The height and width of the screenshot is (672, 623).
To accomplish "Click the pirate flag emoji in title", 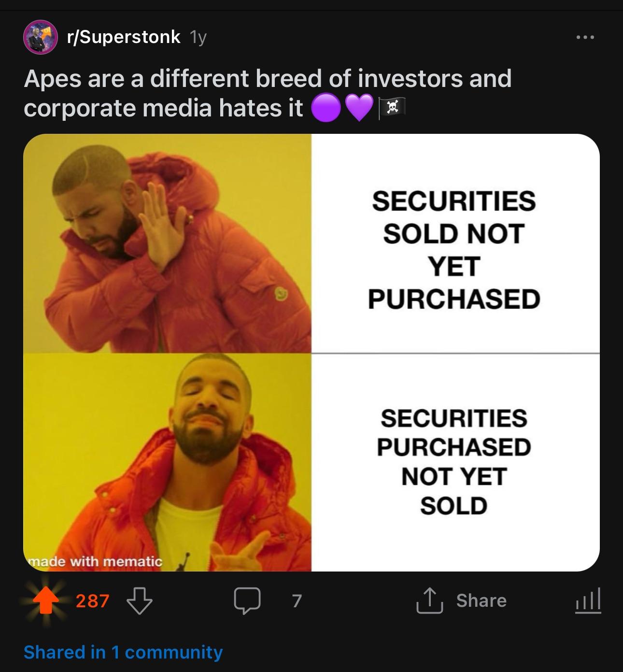I will 393,108.
